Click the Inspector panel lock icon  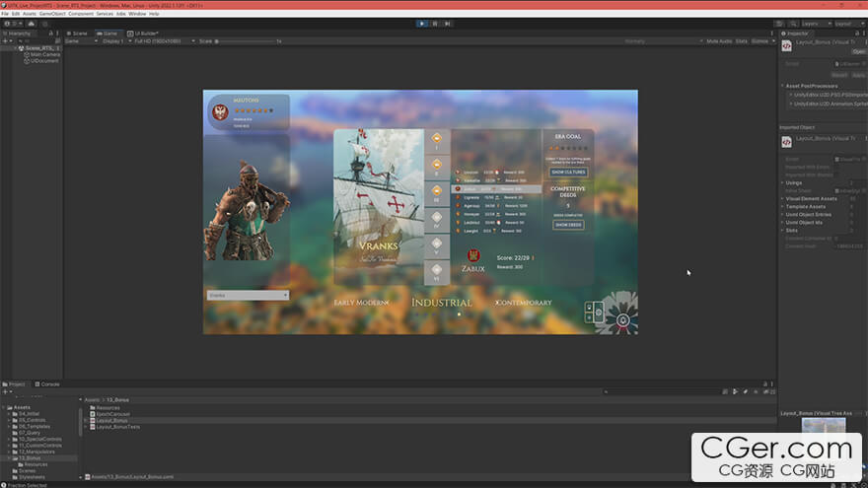[x=857, y=34]
